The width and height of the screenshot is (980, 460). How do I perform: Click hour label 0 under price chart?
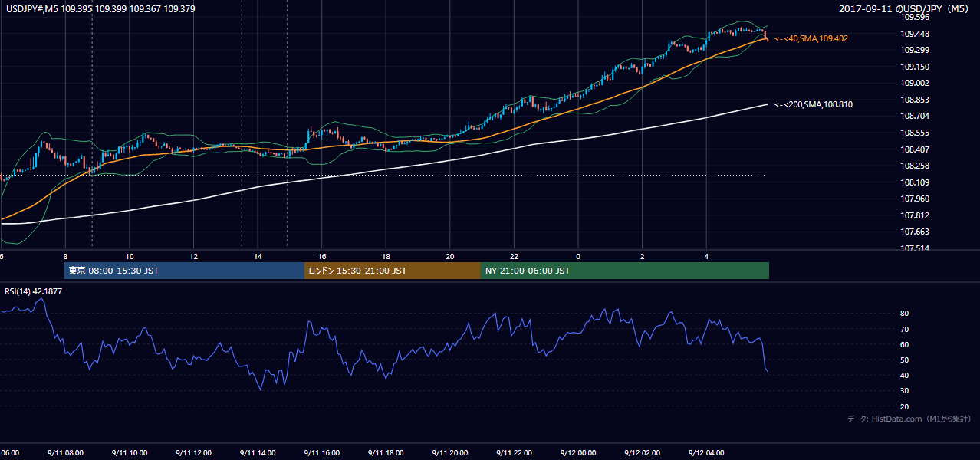(578, 257)
